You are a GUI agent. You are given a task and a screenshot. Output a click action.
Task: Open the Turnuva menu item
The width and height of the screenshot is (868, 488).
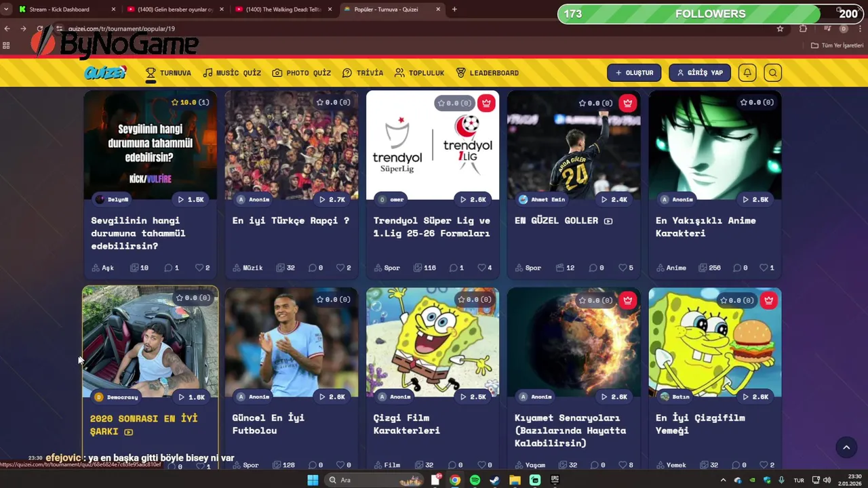coord(168,73)
